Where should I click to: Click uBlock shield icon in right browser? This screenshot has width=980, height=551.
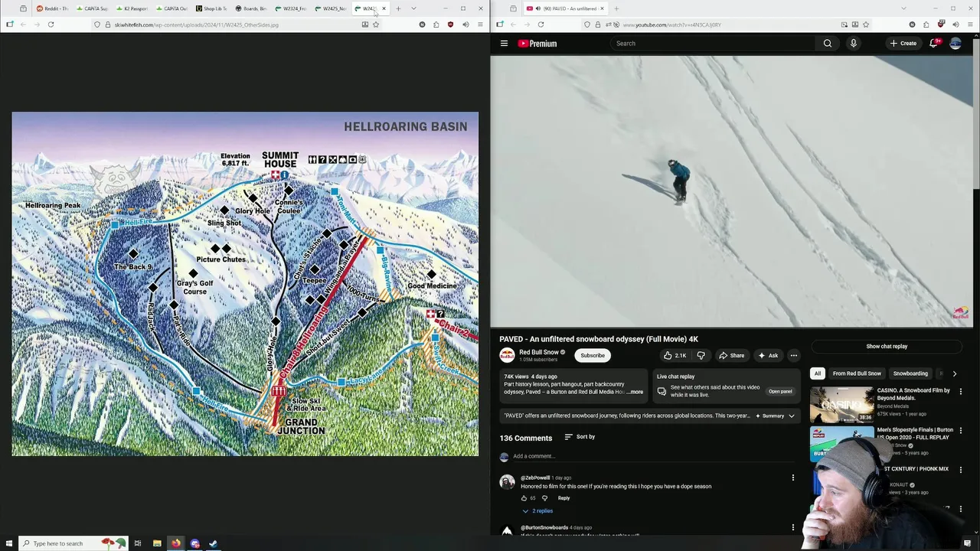coord(940,24)
